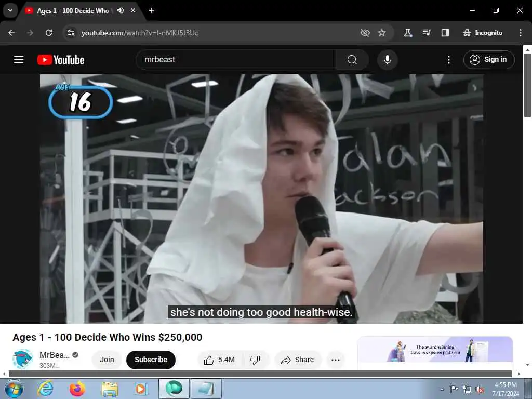532x399 pixels.
Task: Open the YouTube hamburger guide menu
Action: 19,60
